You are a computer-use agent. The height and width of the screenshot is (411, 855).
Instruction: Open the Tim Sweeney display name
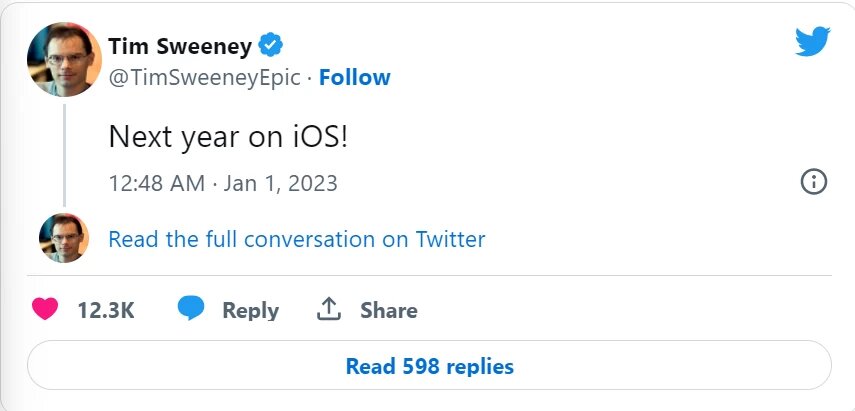(x=179, y=45)
